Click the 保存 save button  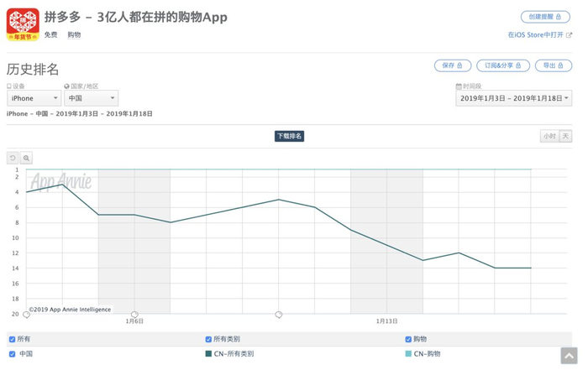coord(452,65)
